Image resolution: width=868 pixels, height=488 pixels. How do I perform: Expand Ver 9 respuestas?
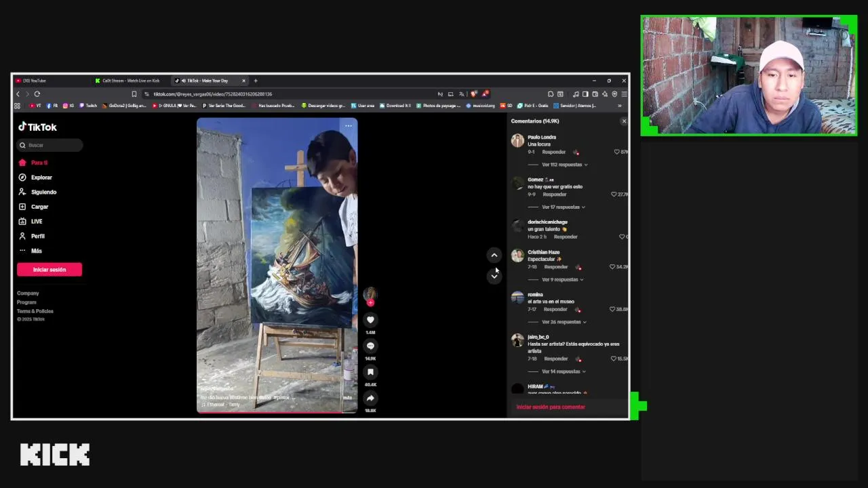[x=562, y=280]
